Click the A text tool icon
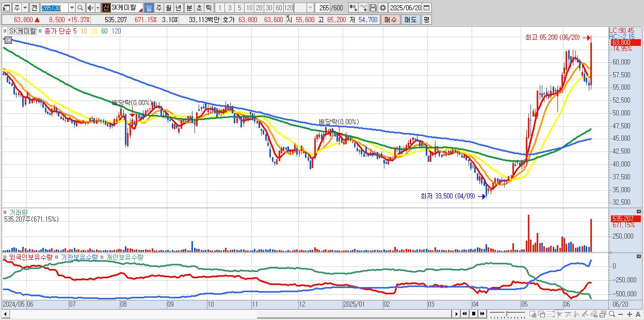The width and height of the screenshot is (644, 320). pos(638,314)
